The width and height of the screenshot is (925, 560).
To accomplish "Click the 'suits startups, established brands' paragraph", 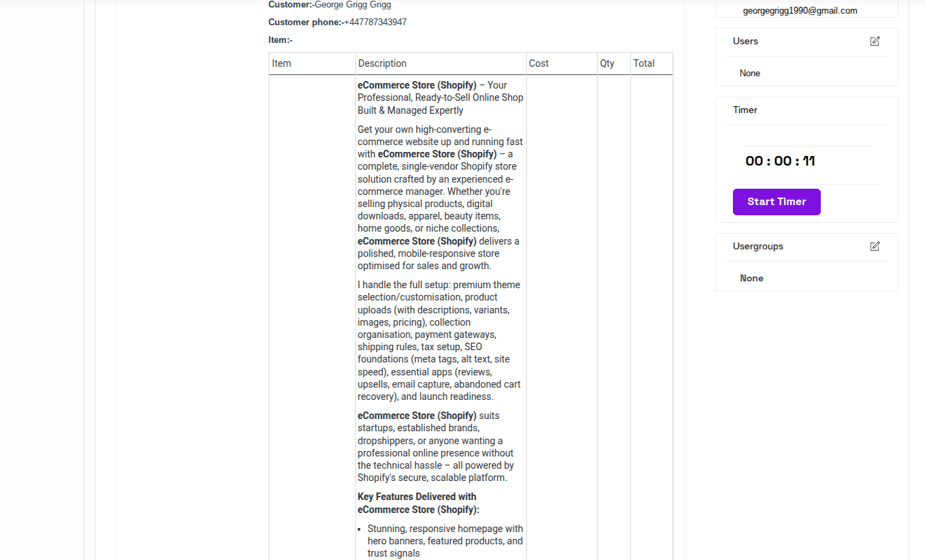I will tap(437, 447).
